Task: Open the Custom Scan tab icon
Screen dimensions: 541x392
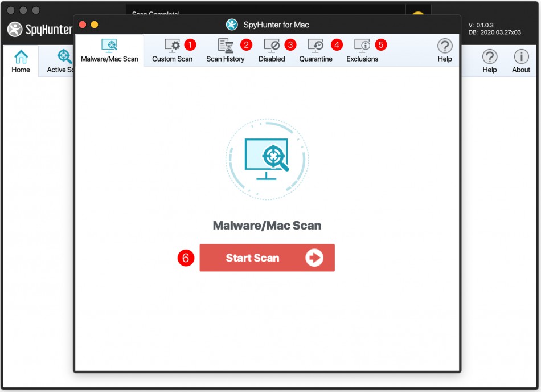Action: point(172,46)
